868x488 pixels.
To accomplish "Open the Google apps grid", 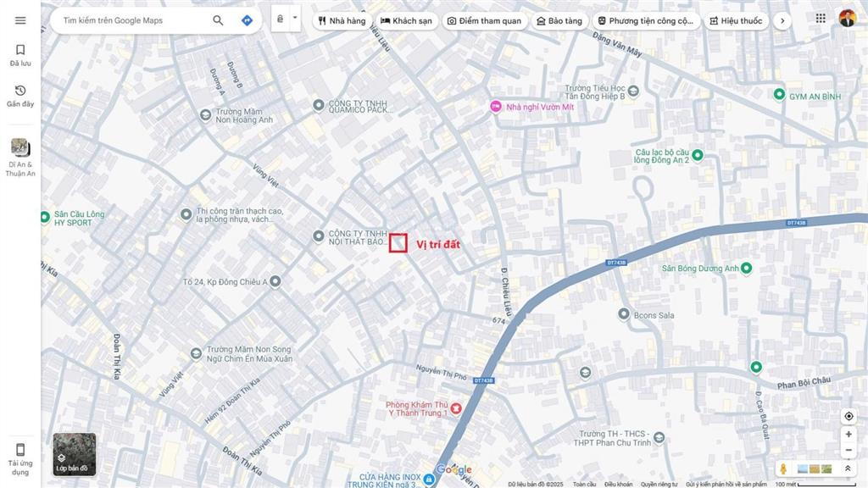I will point(821,19).
